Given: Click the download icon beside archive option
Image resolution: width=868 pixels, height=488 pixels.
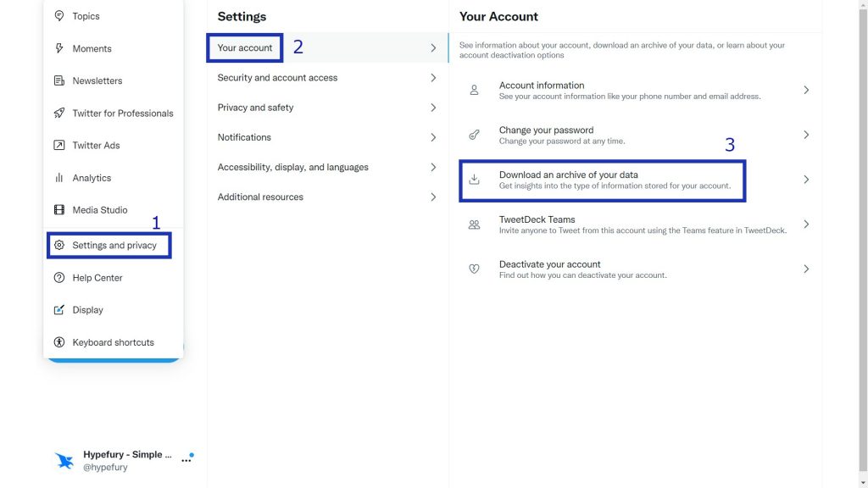Looking at the screenshot, I should [x=475, y=180].
